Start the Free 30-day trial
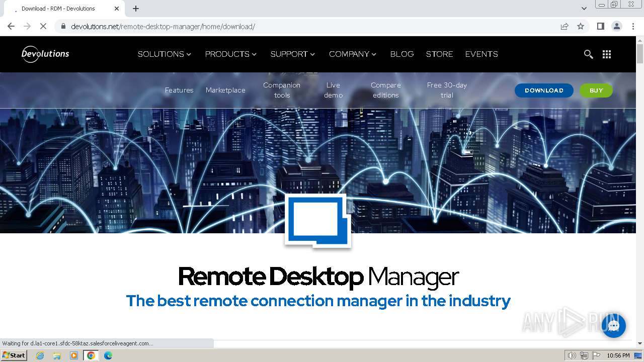This screenshot has height=362, width=644. click(447, 90)
